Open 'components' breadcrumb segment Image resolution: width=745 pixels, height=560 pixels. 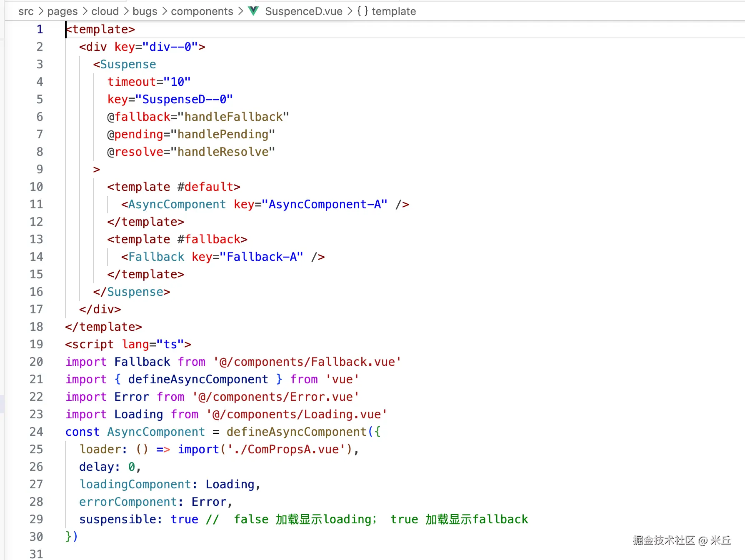pyautogui.click(x=202, y=11)
